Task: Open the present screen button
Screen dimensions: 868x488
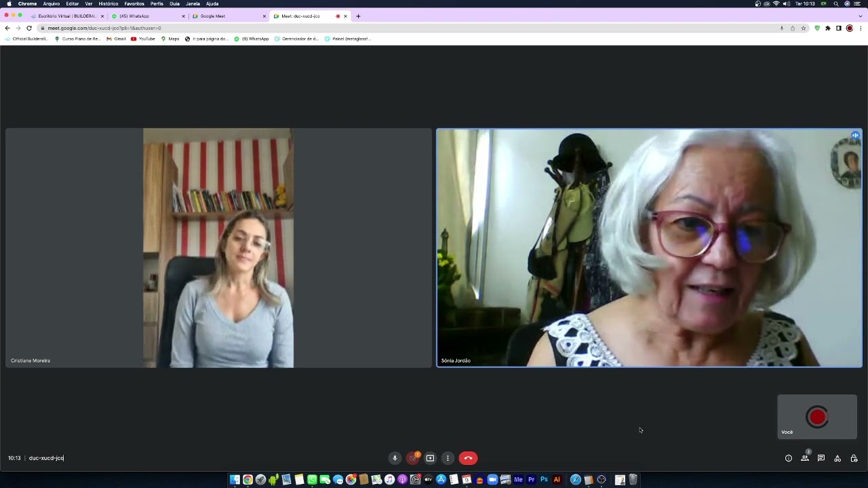Action: pyautogui.click(x=430, y=458)
